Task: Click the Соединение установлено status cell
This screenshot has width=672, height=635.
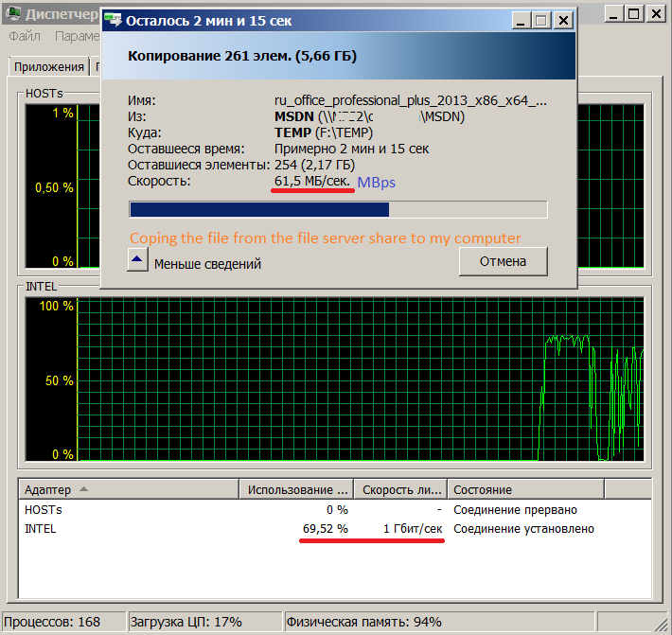Action: coord(523,529)
